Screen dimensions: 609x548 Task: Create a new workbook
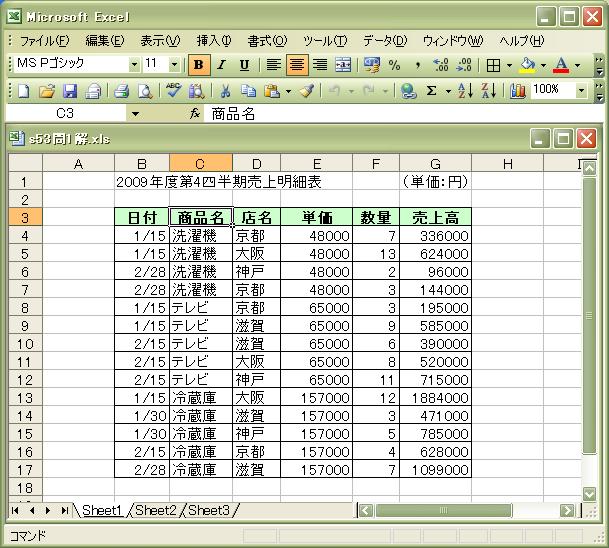[x=24, y=91]
